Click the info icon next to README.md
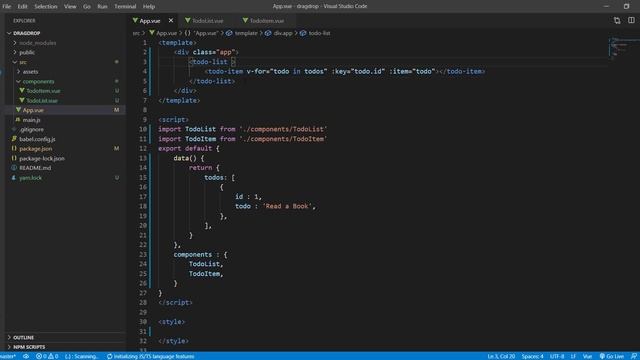Viewport: 640px width, 360px height. point(14,168)
